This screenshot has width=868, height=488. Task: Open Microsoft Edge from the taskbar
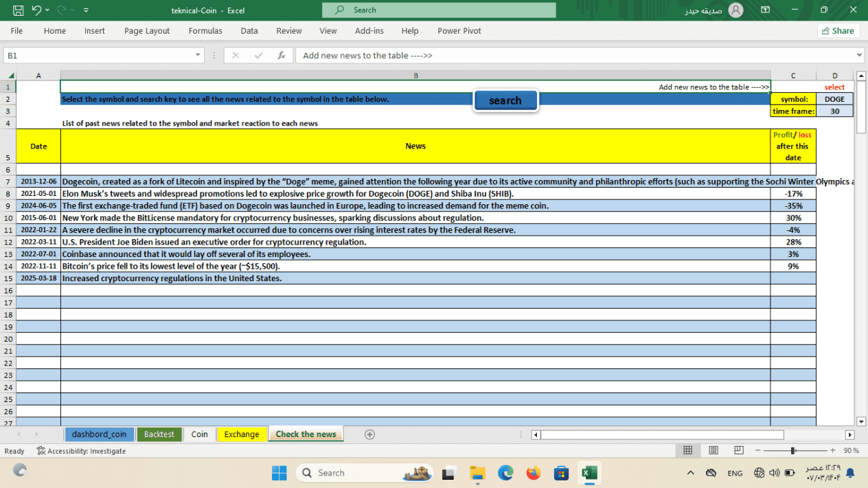[505, 473]
